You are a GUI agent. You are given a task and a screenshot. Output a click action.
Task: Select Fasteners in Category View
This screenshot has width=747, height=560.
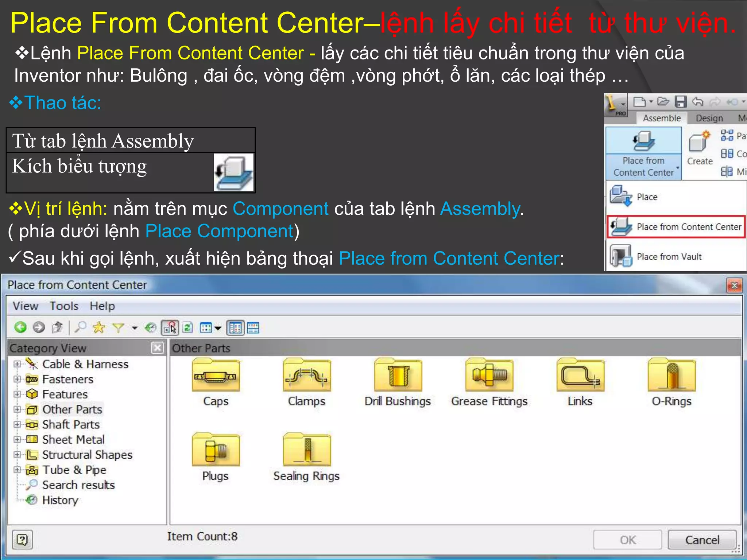click(x=68, y=379)
